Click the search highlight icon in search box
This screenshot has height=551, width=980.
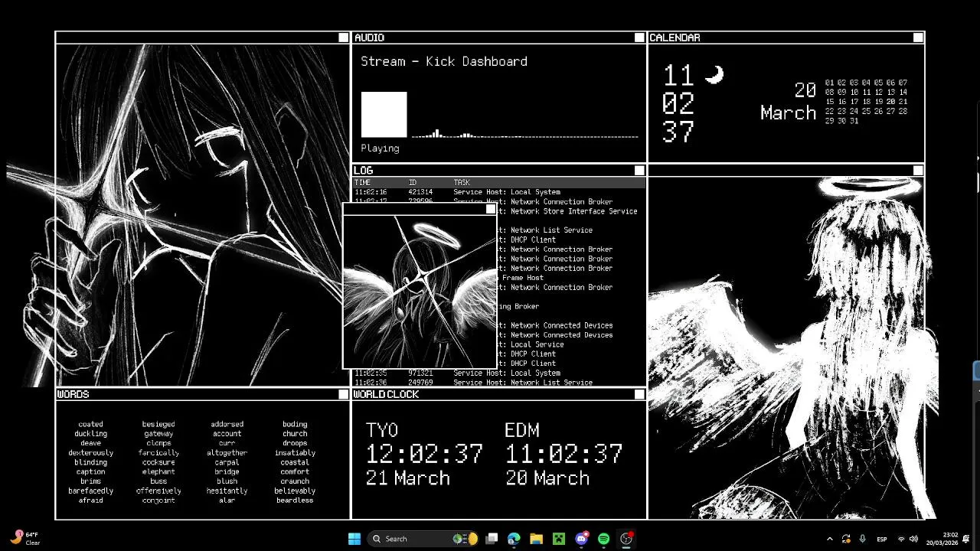coord(465,539)
